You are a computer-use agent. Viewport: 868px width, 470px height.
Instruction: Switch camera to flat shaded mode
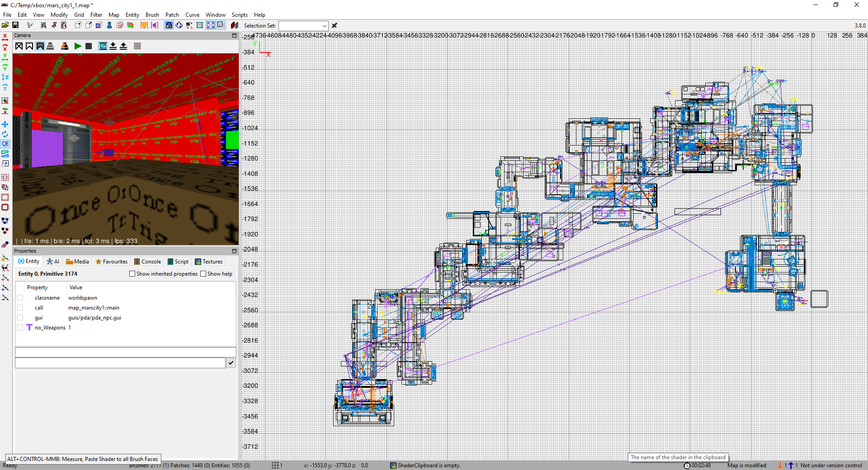point(29,46)
